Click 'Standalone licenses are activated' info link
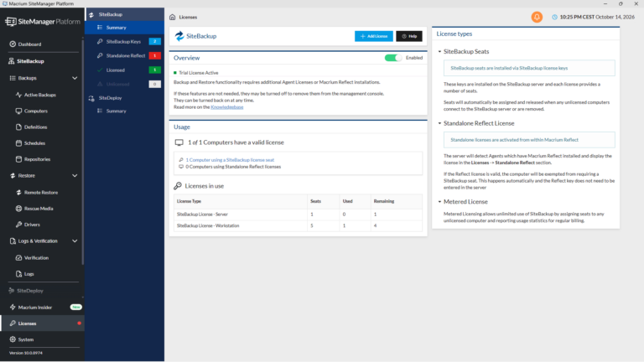644x362 pixels. coord(514,140)
